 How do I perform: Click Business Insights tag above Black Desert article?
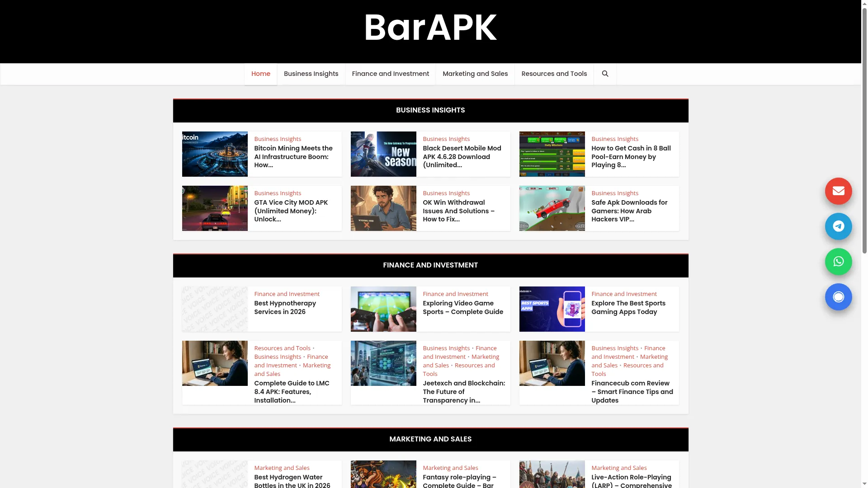click(446, 139)
